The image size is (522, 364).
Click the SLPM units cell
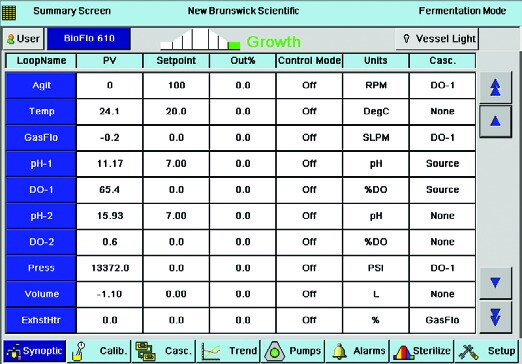376,138
